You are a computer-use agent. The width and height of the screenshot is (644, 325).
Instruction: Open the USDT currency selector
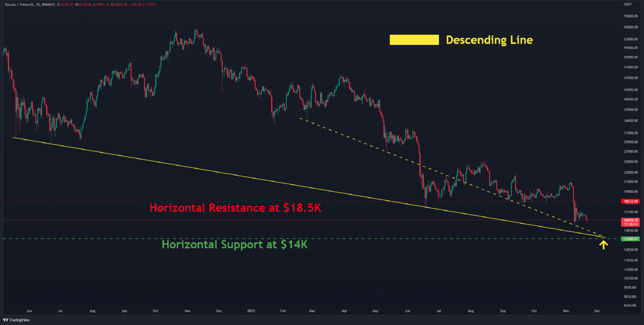pyautogui.click(x=628, y=4)
